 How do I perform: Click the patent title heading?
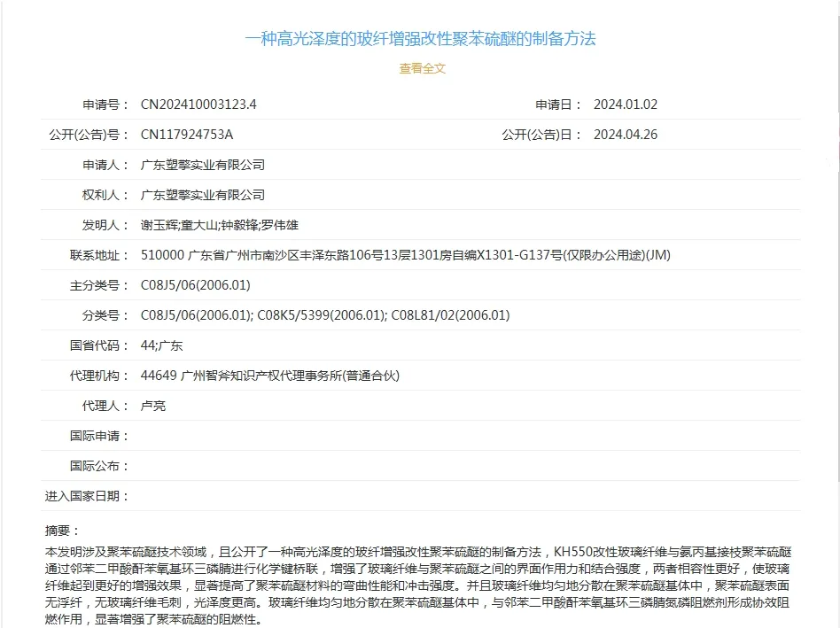(420, 38)
